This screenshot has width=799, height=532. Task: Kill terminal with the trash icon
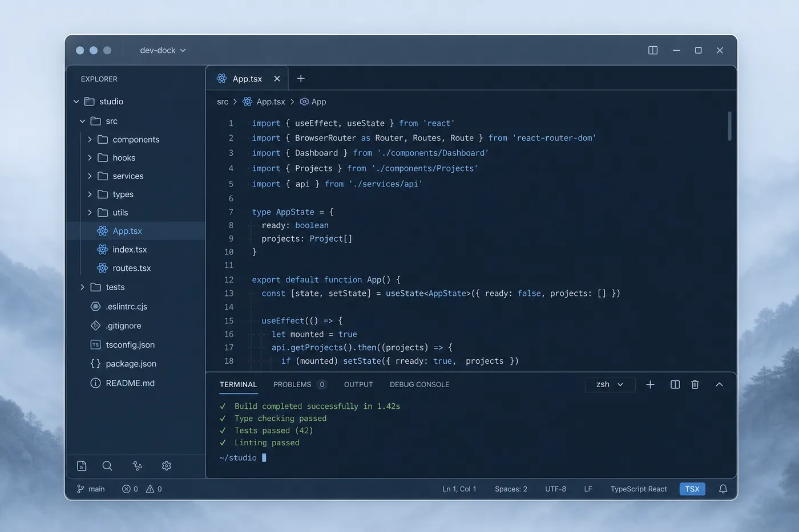695,384
